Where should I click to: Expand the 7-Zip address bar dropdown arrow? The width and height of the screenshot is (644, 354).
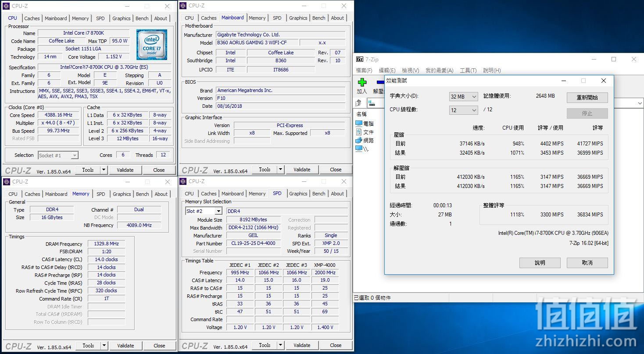640,103
